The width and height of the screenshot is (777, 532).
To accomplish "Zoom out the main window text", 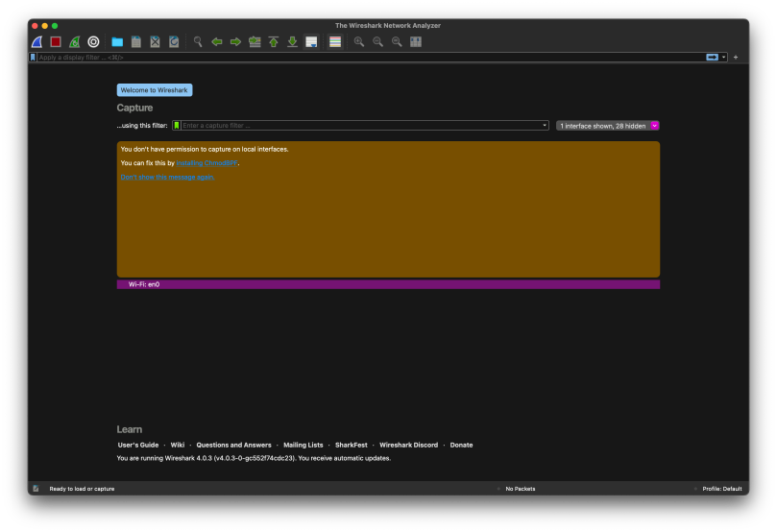I will [378, 42].
